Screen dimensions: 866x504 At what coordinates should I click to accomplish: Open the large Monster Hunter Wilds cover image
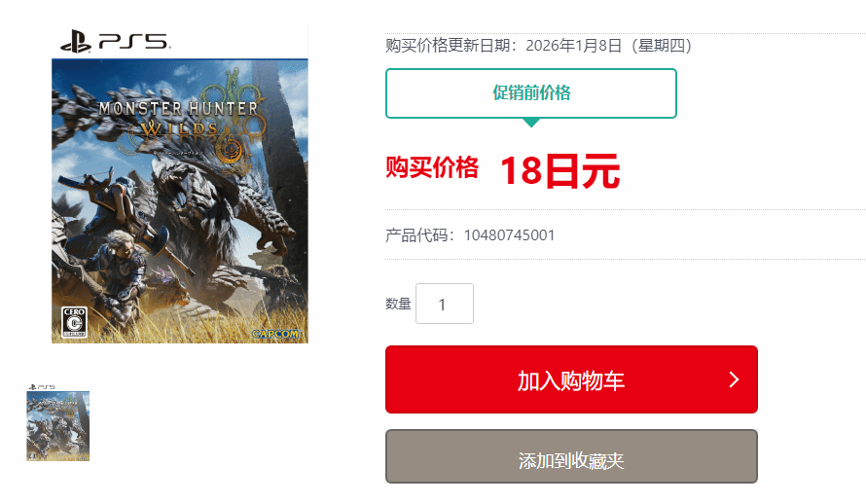point(180,201)
